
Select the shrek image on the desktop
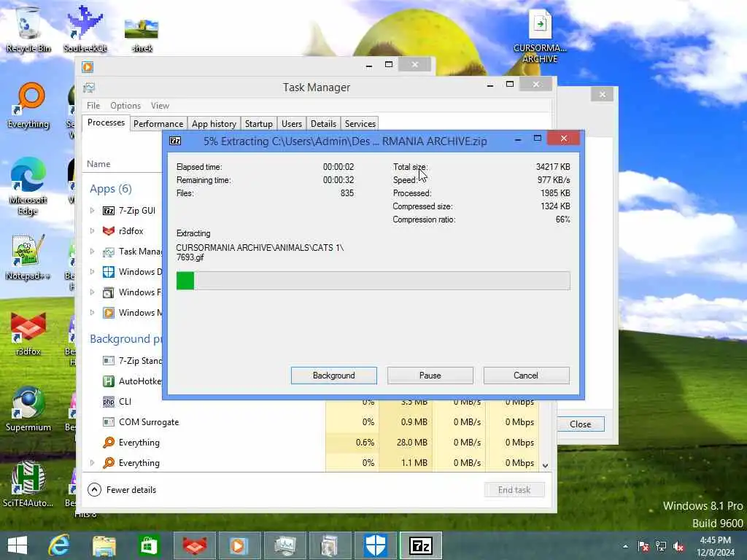[x=142, y=34]
